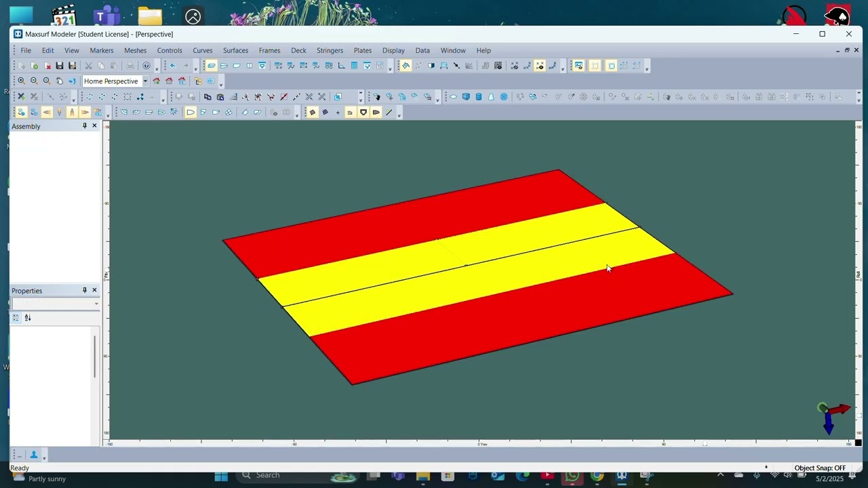Toggle the highlighted net display button
The width and height of the screenshot is (868, 488).
[x=406, y=66]
